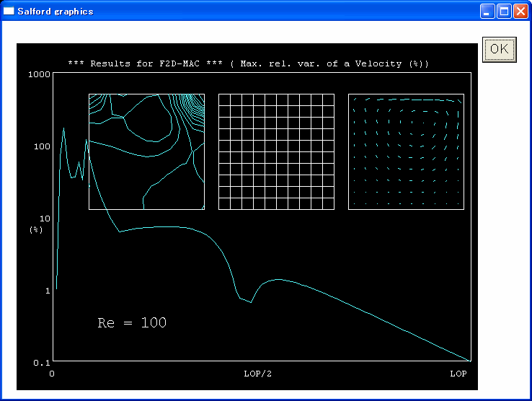Click the Results for F2D-MAC heading

tap(249, 63)
